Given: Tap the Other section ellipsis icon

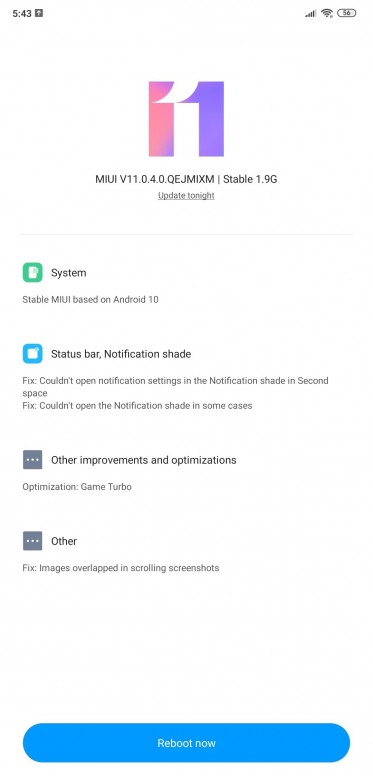Looking at the screenshot, I should (33, 541).
